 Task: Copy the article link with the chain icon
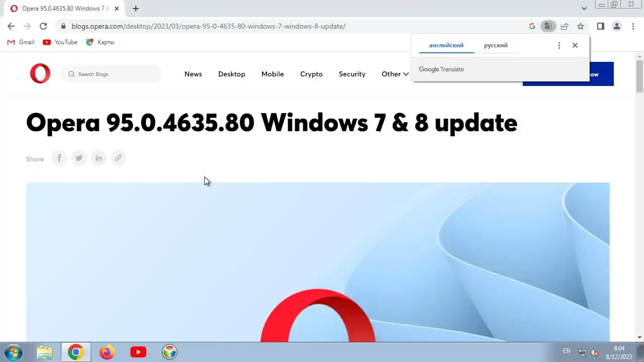(118, 158)
